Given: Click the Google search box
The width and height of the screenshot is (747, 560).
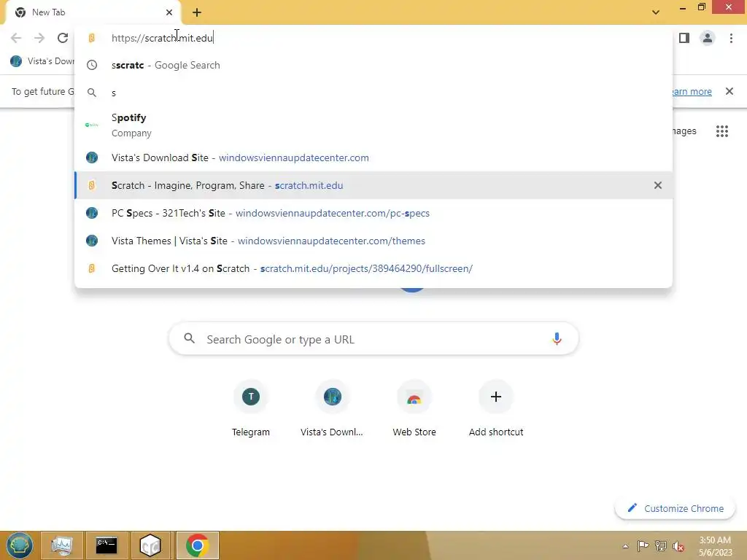Looking at the screenshot, I should [373, 339].
